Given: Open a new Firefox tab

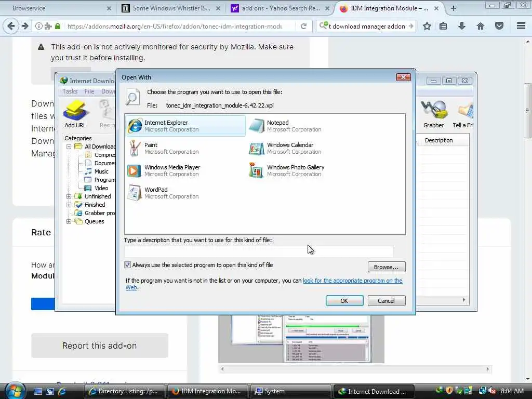Looking at the screenshot, I should click(454, 8).
